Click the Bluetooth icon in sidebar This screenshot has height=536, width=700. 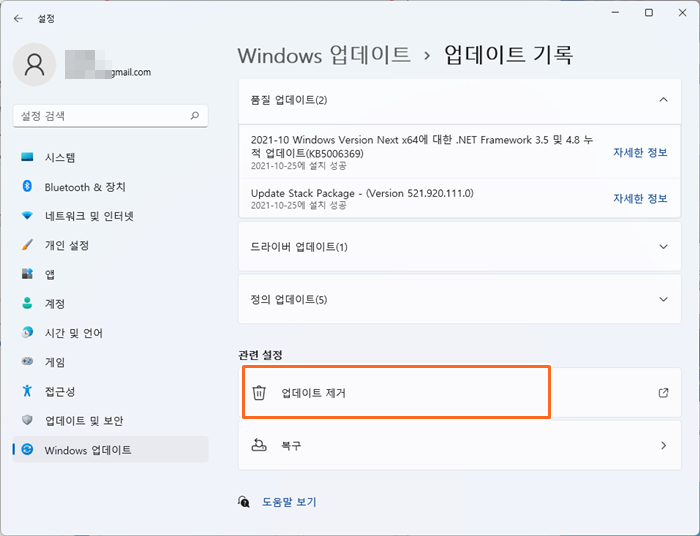tap(27, 186)
